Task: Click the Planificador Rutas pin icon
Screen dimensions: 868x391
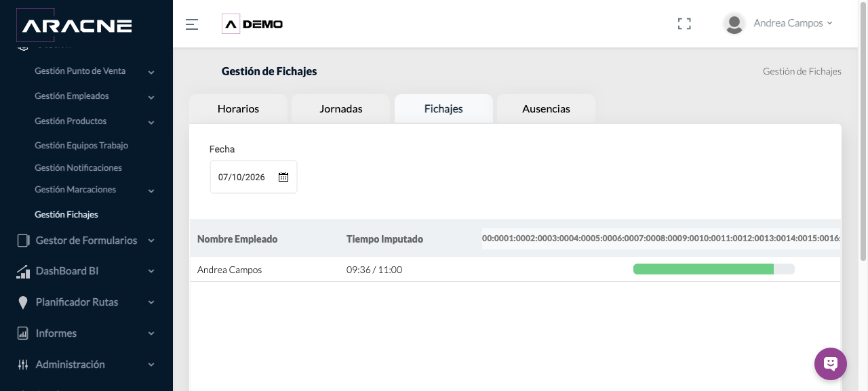Action: 23,302
